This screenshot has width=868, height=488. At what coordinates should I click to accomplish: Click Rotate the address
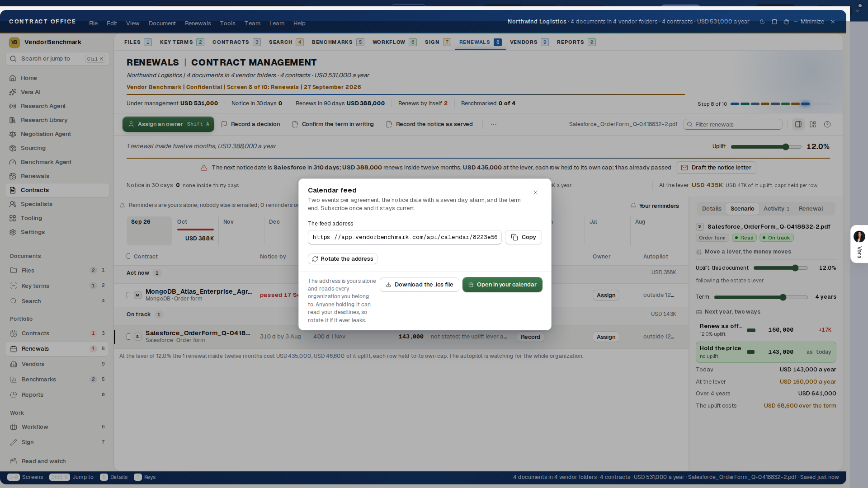tap(343, 258)
